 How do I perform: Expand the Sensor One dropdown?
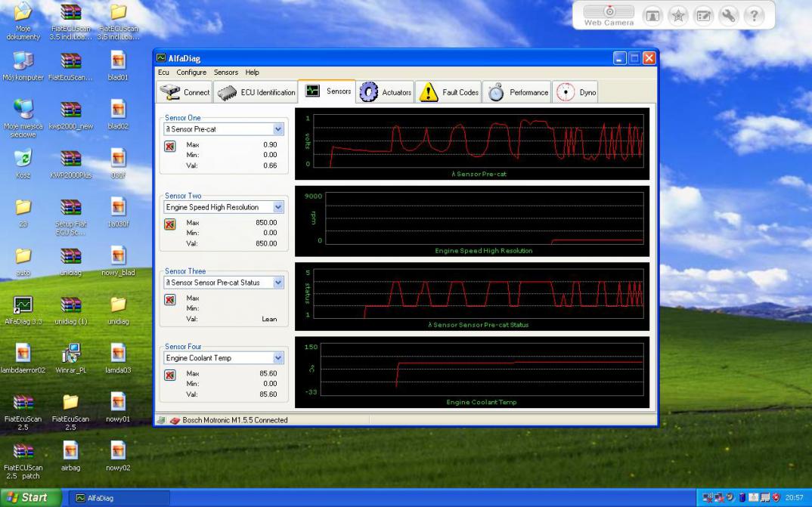tap(277, 129)
